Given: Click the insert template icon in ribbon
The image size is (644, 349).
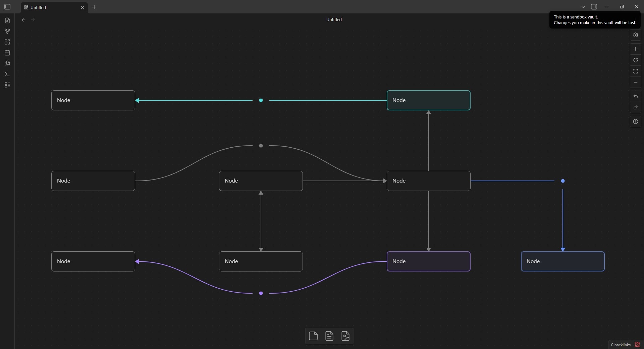Looking at the screenshot, I should (7, 63).
